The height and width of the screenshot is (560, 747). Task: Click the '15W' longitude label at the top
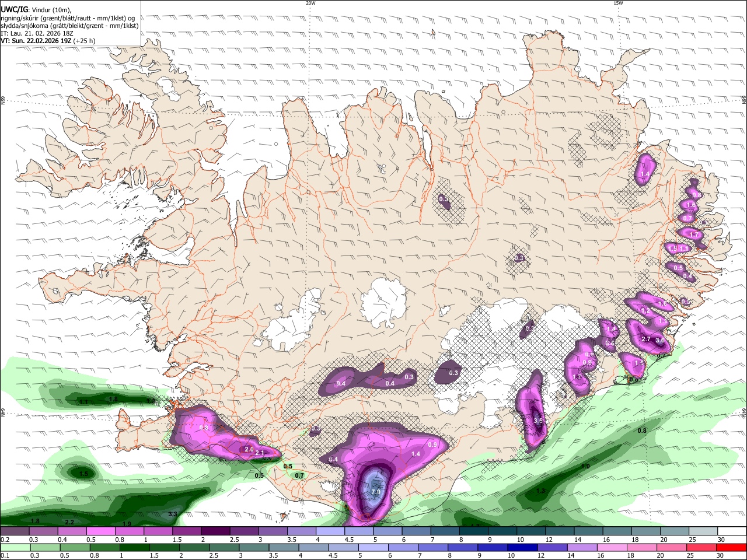[x=618, y=3]
